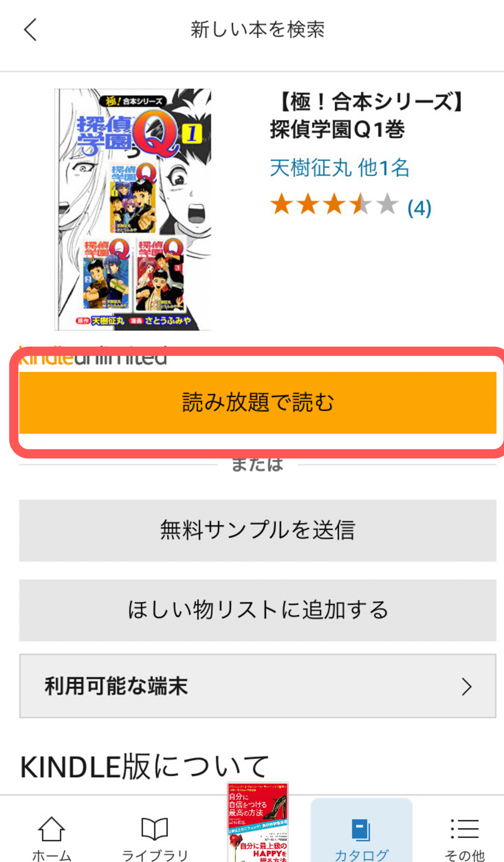Open the ライブラリ book icon
The width and height of the screenshot is (504, 862).
pos(155,829)
